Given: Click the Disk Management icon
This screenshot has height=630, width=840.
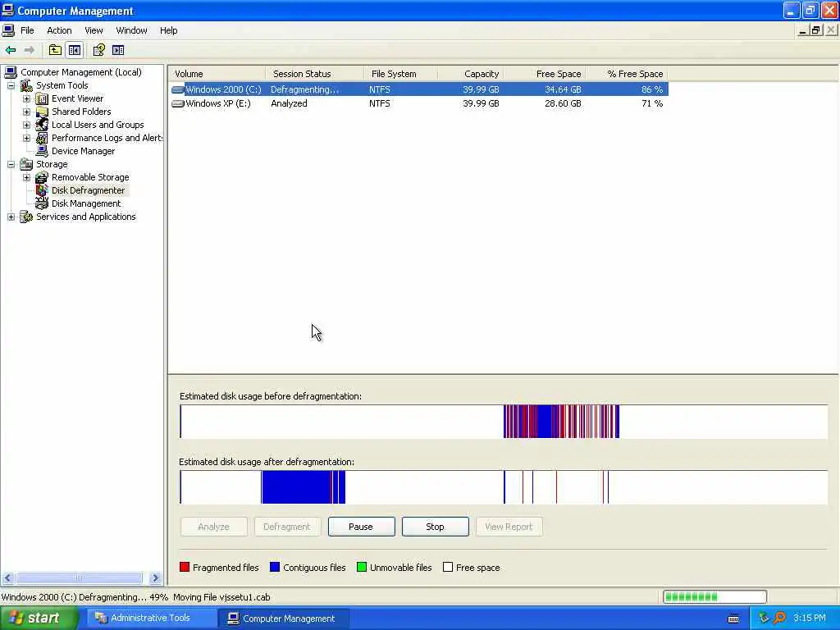Looking at the screenshot, I should (x=42, y=203).
